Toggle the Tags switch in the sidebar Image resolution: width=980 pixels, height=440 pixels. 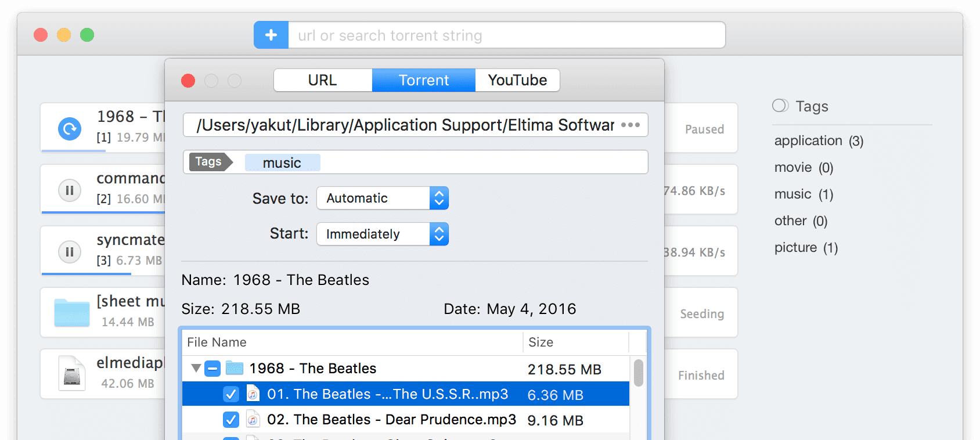tap(780, 106)
